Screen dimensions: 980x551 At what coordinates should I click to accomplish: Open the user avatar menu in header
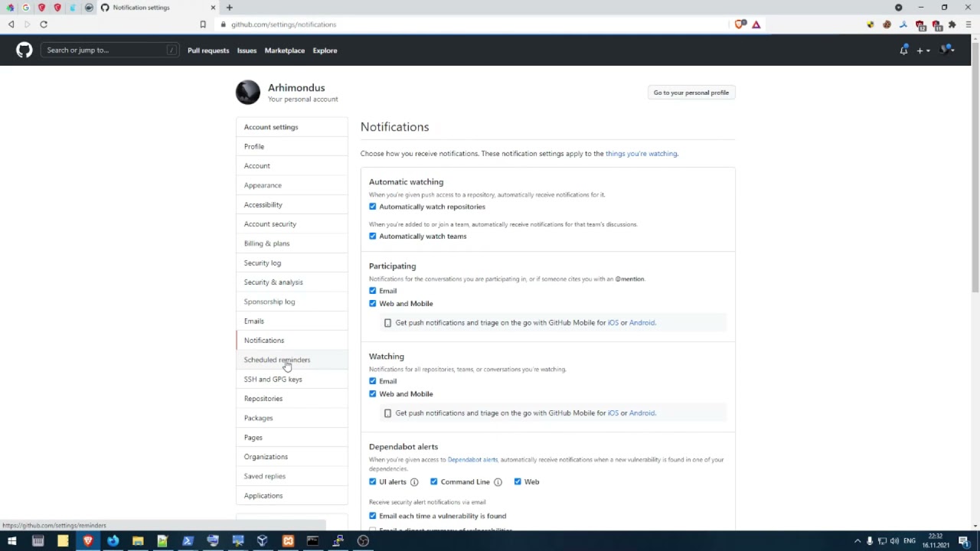[x=948, y=51]
